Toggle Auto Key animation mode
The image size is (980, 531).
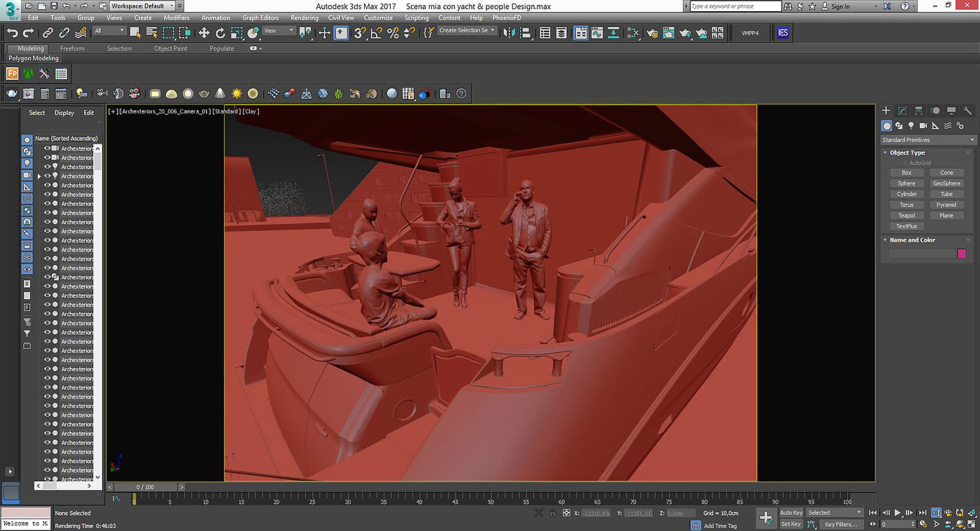point(791,513)
